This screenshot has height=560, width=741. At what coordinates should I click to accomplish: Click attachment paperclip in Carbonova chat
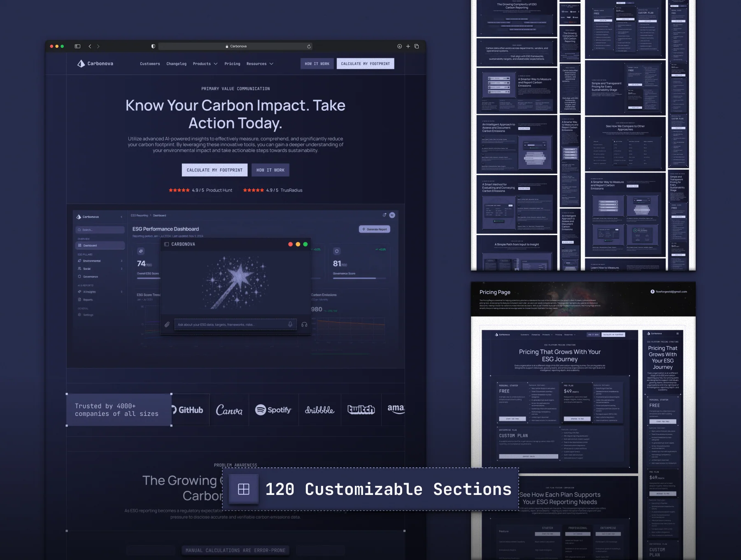167,324
